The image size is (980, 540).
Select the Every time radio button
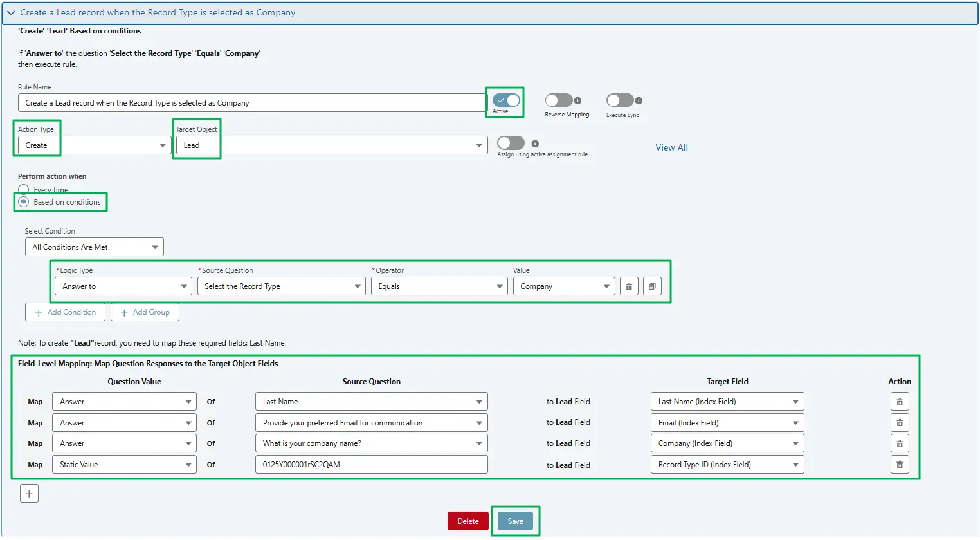[23, 189]
